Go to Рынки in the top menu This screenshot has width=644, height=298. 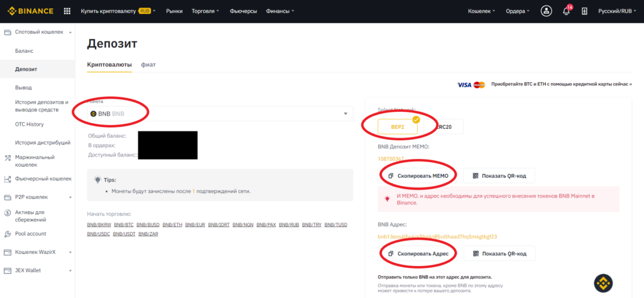pyautogui.click(x=174, y=11)
